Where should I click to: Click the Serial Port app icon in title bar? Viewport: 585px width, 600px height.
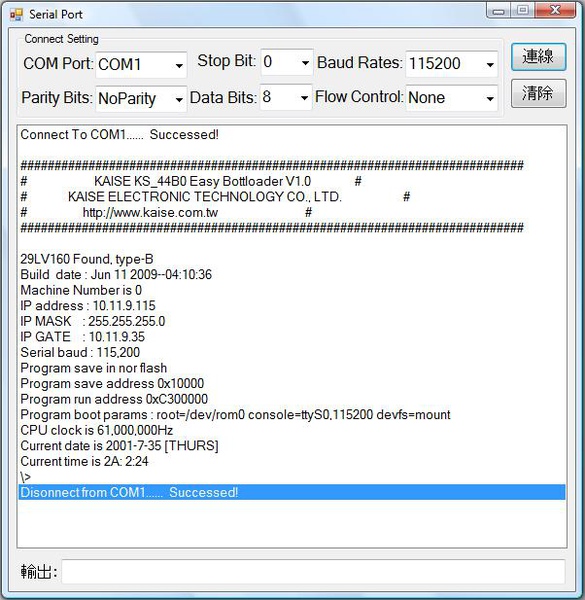(16, 15)
